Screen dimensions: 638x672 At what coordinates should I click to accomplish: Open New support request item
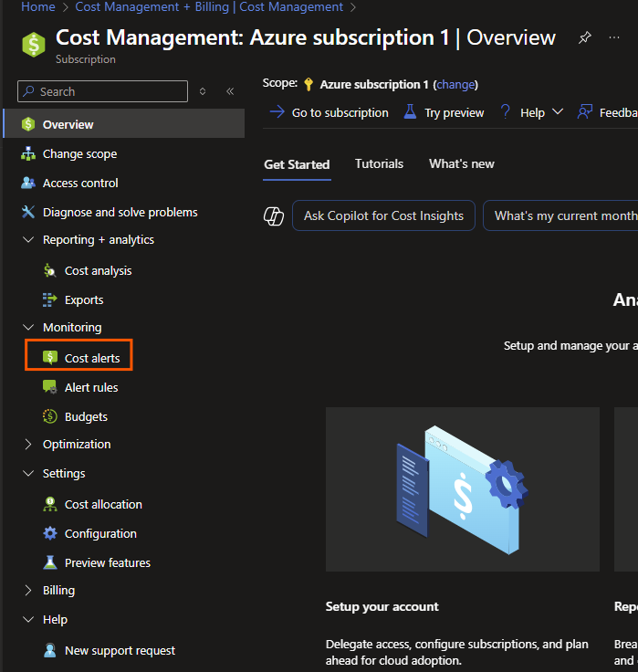(x=120, y=651)
